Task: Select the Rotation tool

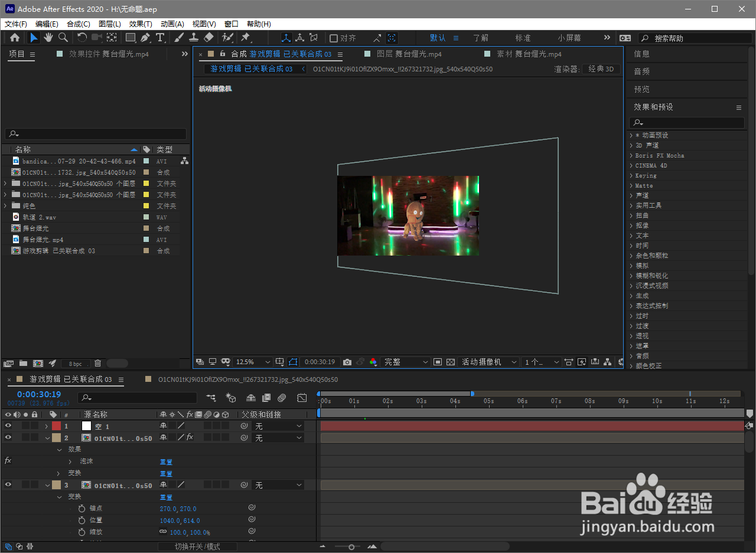Action: (82, 38)
